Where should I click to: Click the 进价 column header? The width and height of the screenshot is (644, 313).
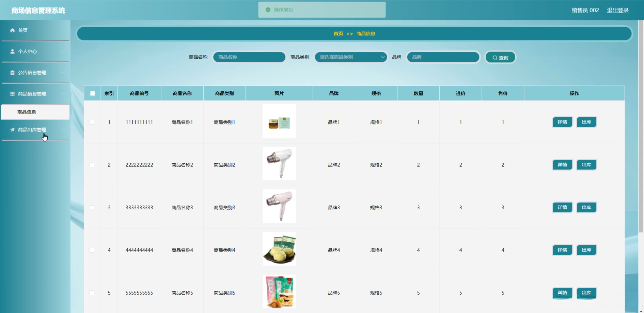[x=461, y=93]
